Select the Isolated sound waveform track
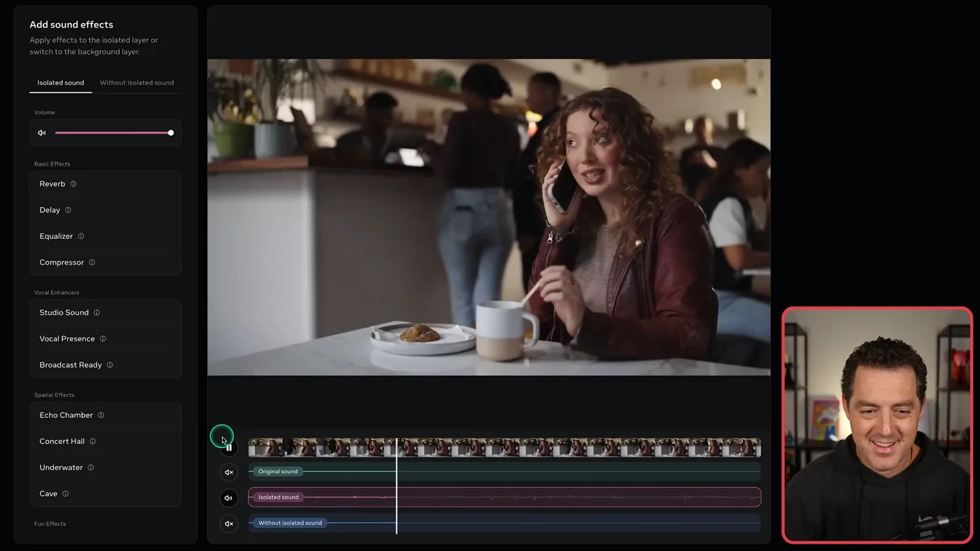The image size is (980, 551). [x=505, y=497]
